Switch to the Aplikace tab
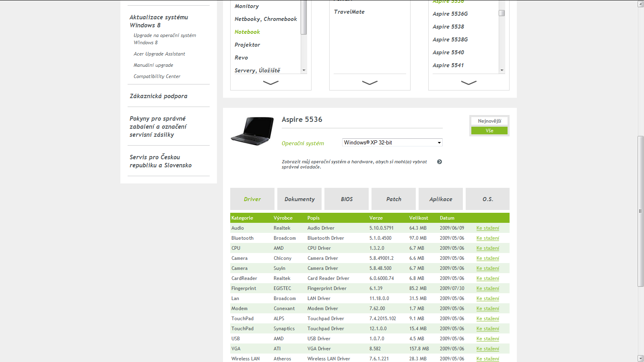The image size is (644, 362). (x=441, y=199)
